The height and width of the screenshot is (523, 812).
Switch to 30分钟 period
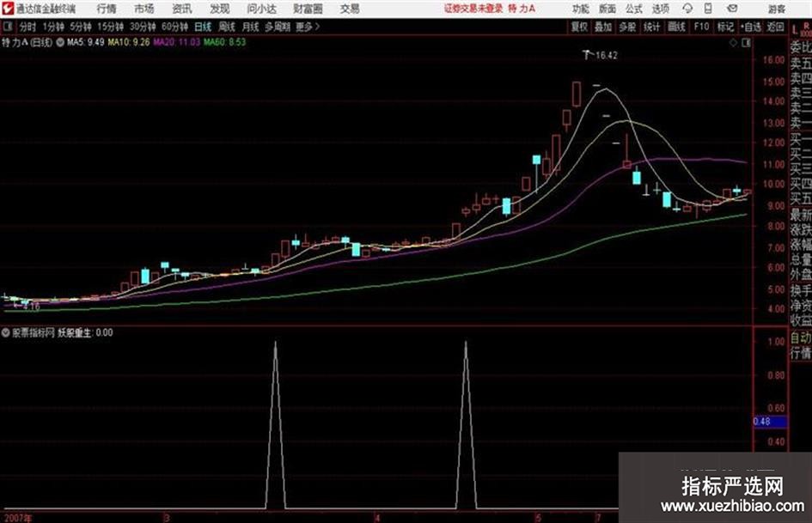[143, 27]
